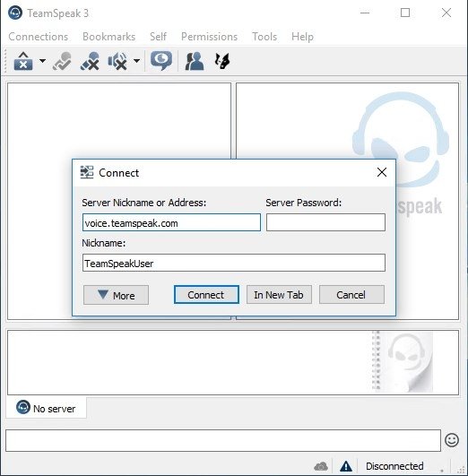Click the cloud sync status icon
The height and width of the screenshot is (476, 468).
(321, 466)
